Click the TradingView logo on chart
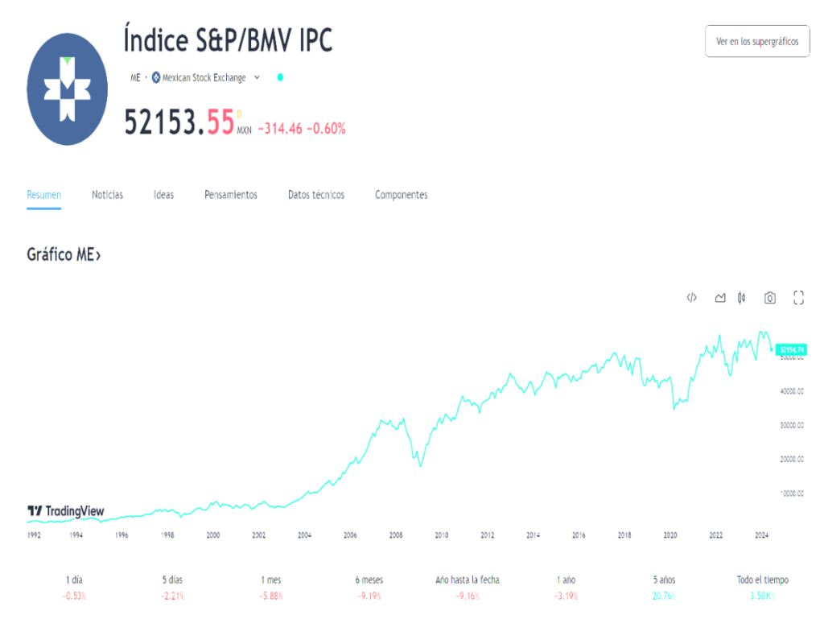The height and width of the screenshot is (644, 824). click(66, 511)
